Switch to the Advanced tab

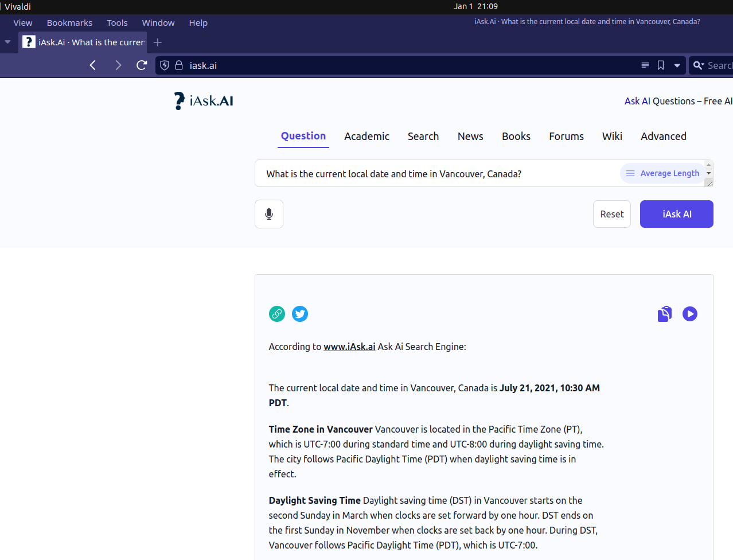pyautogui.click(x=664, y=137)
